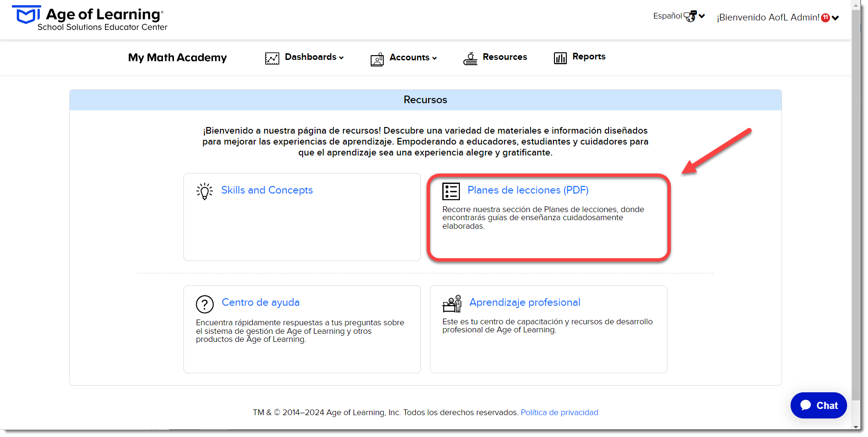Expand the Dashboards dropdown menu
Image resolution: width=868 pixels, height=437 pixels.
(341, 58)
